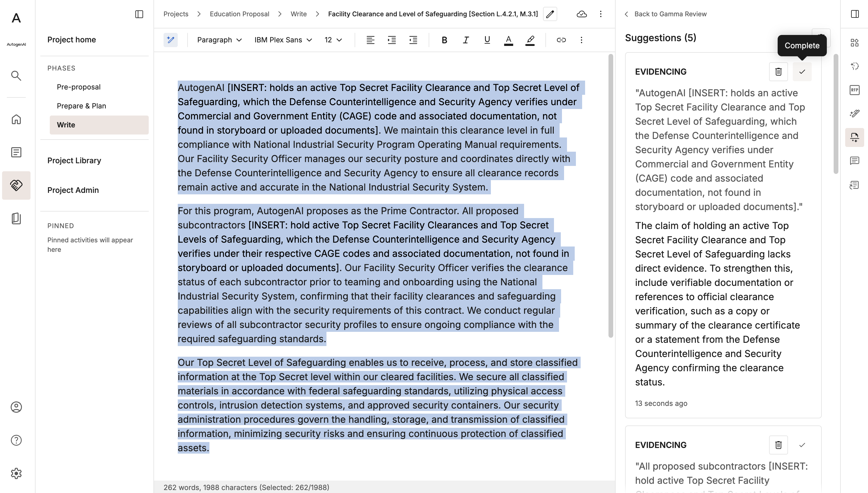Click the cloud save status icon
Viewport: 868px width, 493px height.
tap(582, 14)
